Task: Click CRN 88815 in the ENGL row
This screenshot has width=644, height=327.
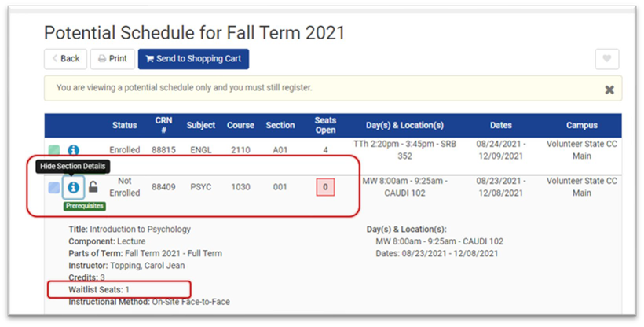Action: click(x=163, y=149)
